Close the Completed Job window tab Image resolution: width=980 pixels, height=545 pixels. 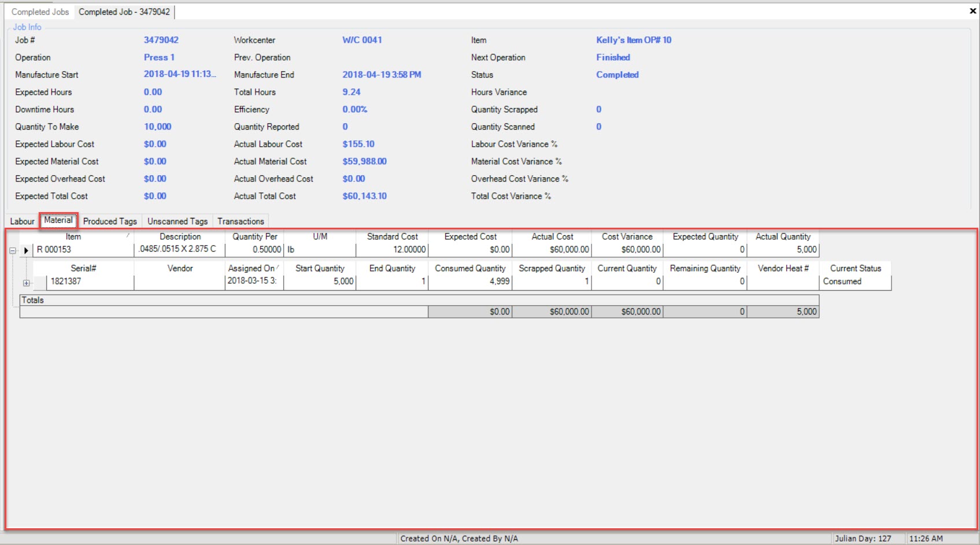972,11
